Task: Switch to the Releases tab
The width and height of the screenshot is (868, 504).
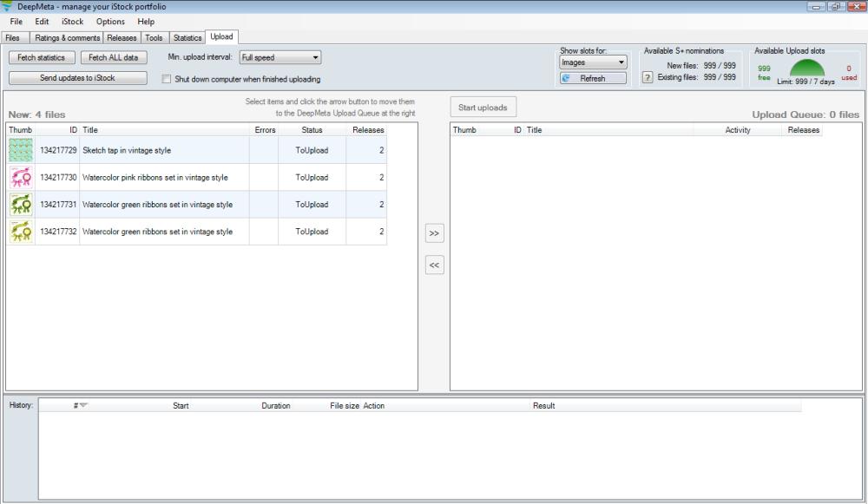Action: click(122, 37)
